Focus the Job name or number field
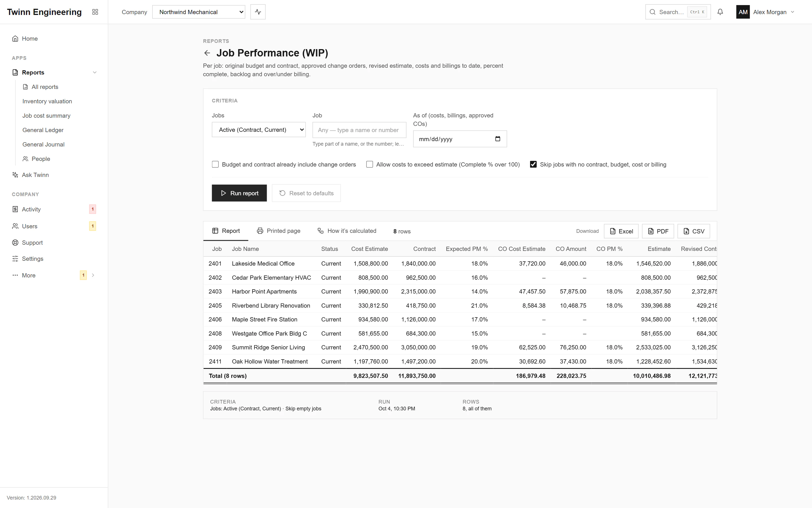The height and width of the screenshot is (508, 812). point(359,130)
